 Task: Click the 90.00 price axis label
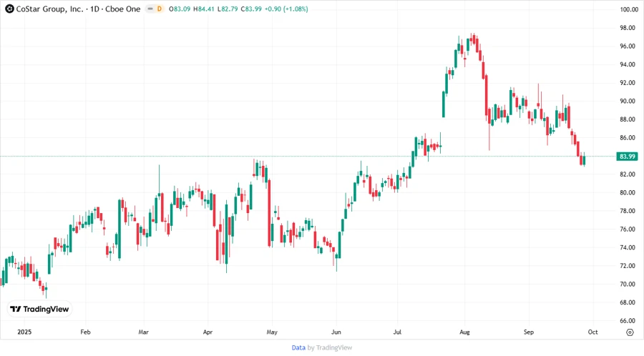[x=627, y=101]
